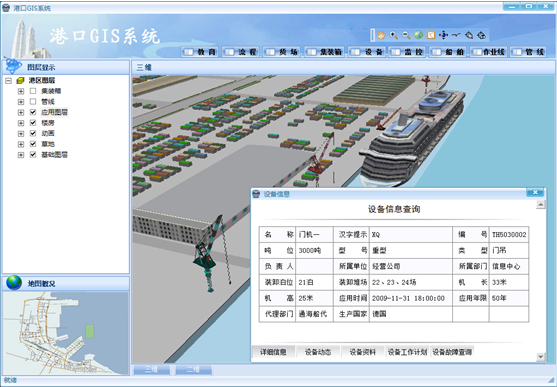Screen dimensions: 557x387
Task: Expand the 基础图层 tree node
Action: [x=21, y=155]
